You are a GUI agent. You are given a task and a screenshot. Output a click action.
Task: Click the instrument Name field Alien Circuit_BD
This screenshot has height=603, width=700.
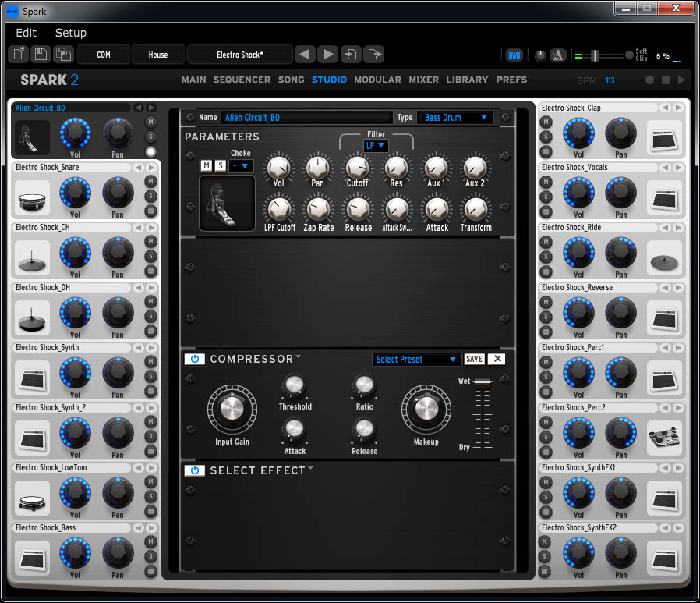click(304, 118)
